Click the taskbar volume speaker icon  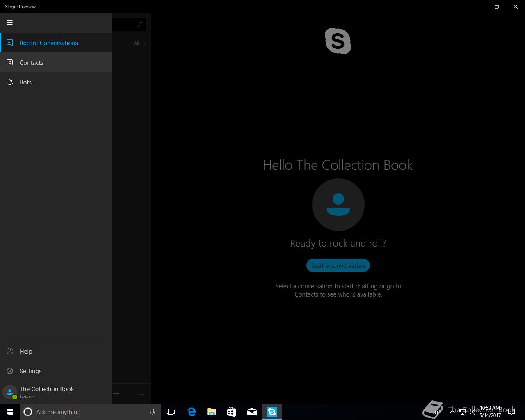click(x=472, y=412)
